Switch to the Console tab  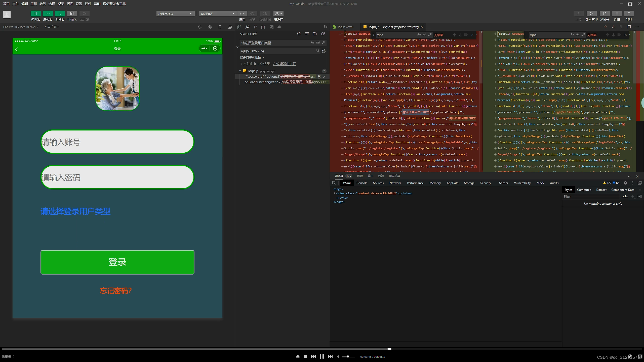tap(362, 183)
